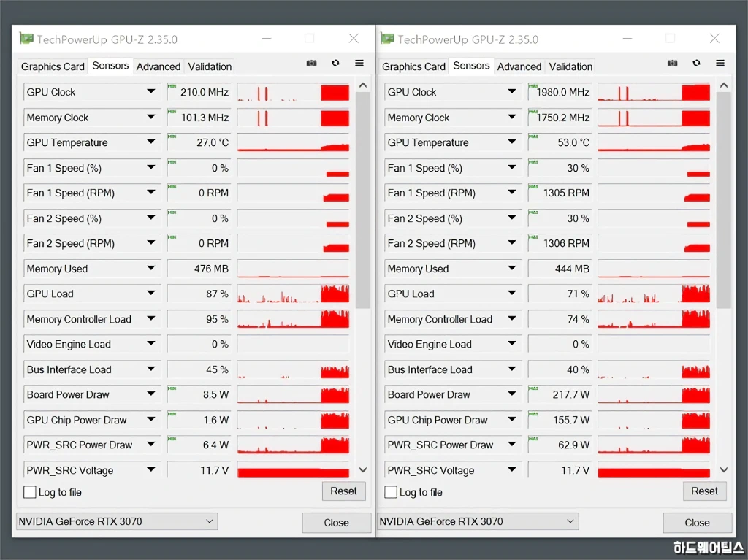
Task: Click the vertical scrollbar thumb in left window
Action: (x=363, y=200)
